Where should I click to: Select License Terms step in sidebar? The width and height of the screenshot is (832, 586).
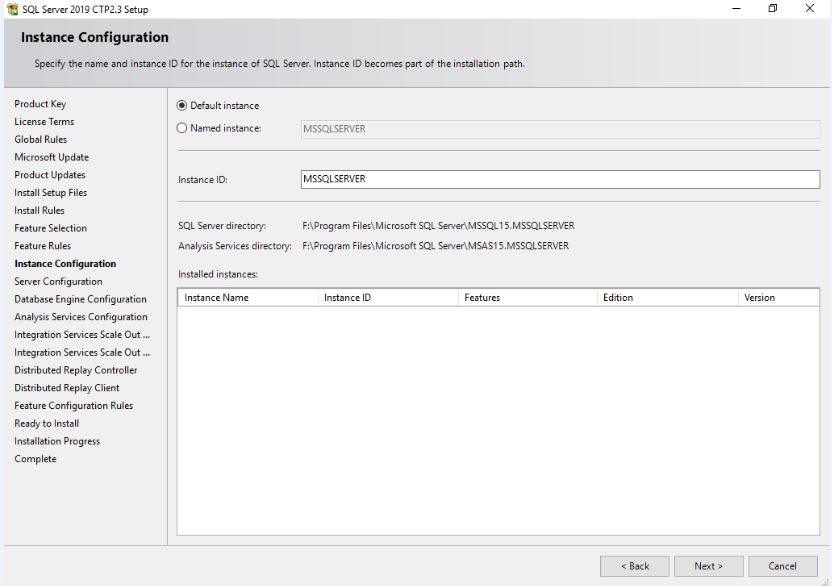point(44,122)
